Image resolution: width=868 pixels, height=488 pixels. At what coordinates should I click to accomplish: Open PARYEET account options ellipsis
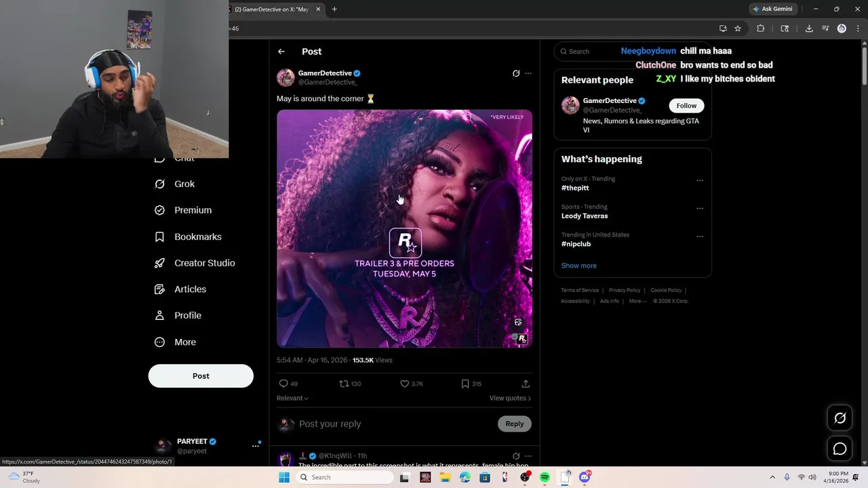(256, 445)
